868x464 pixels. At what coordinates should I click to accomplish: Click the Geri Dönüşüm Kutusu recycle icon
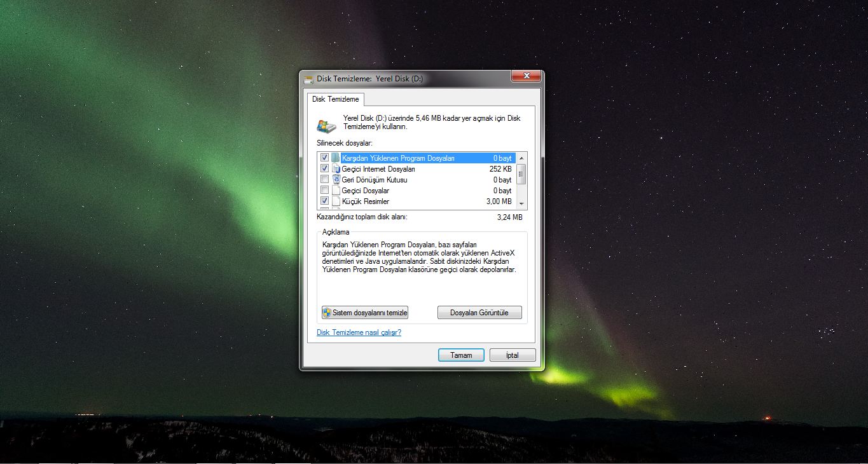pyautogui.click(x=336, y=180)
